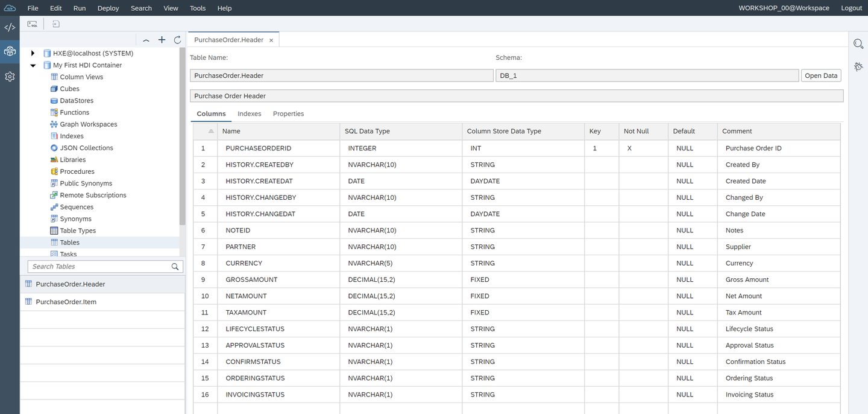This screenshot has width=868, height=414.
Task: Open the Edit menu
Action: [x=56, y=8]
